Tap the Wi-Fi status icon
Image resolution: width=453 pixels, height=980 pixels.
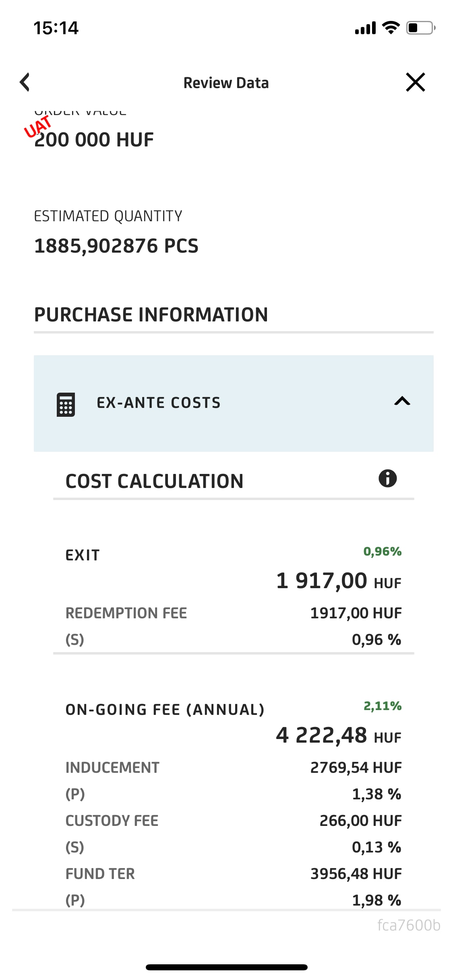point(391,27)
